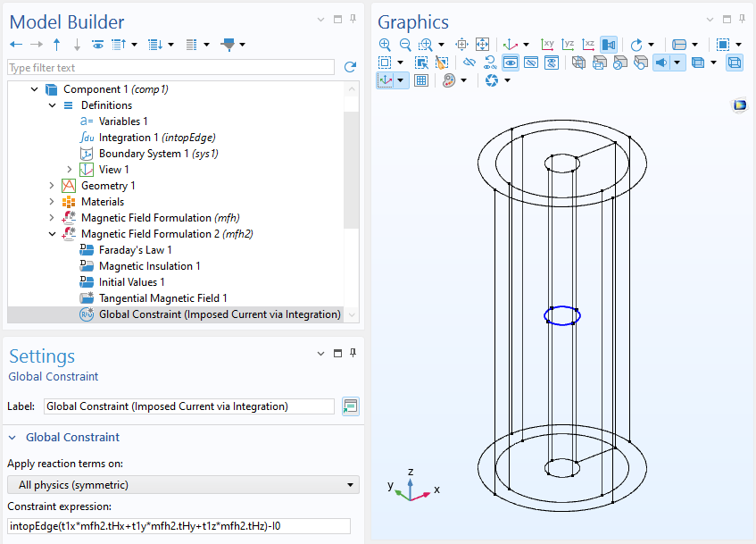
Task: Click the Show Grid icon
Action: 421,80
